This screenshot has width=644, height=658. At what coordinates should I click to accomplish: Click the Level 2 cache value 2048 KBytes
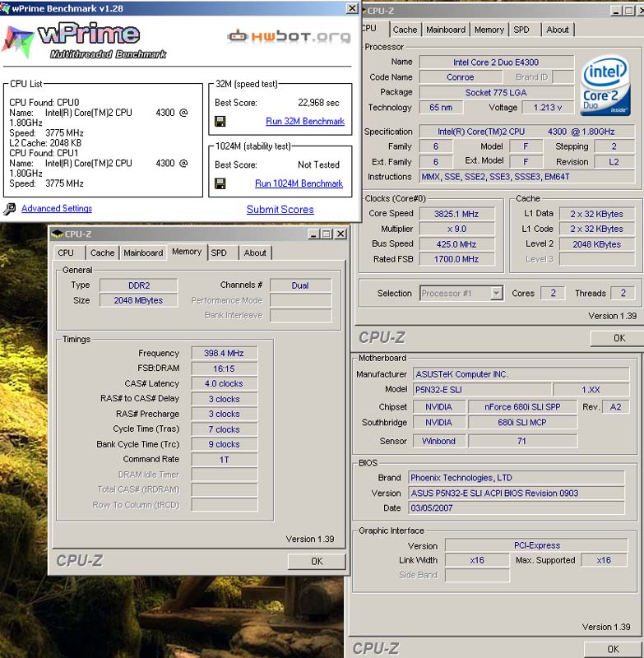596,244
